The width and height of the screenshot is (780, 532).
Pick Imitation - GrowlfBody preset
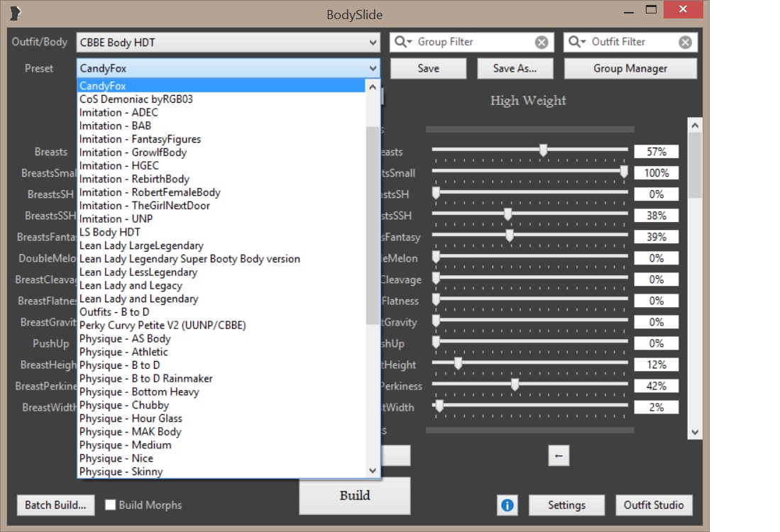click(x=221, y=152)
